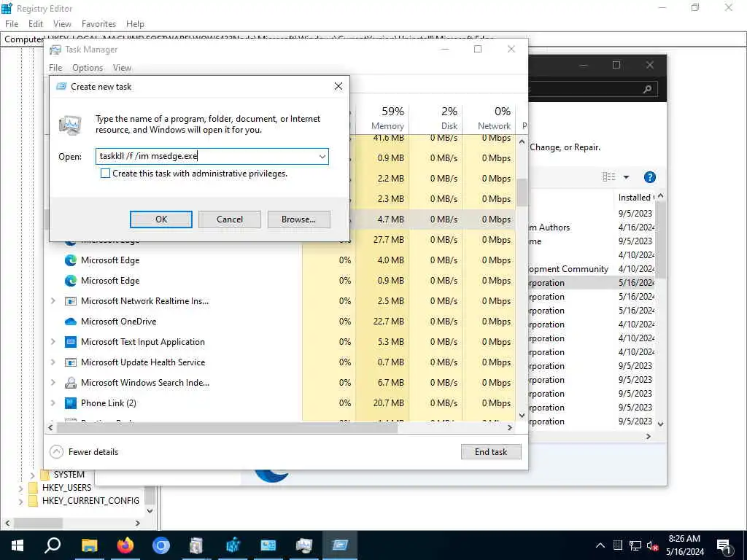This screenshot has height=560, width=747.
Task: Switch to the Registry Editor taskbar icon
Action: pos(233,545)
